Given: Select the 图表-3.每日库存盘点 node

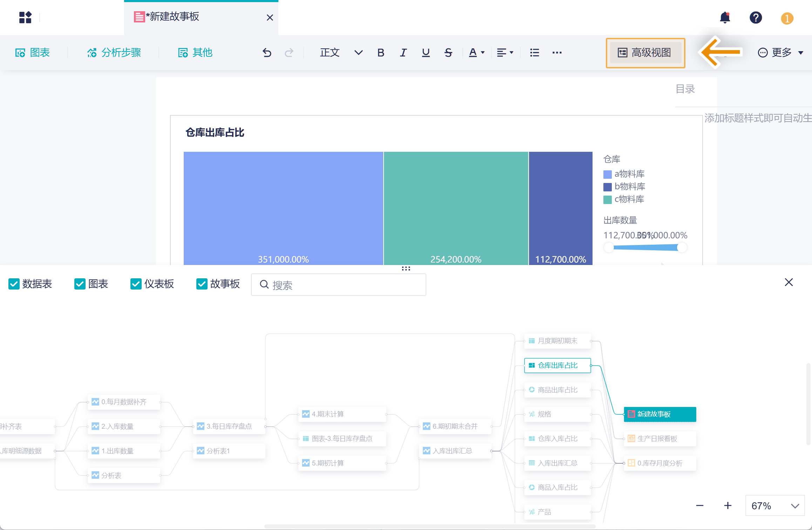Looking at the screenshot, I should [x=342, y=439].
